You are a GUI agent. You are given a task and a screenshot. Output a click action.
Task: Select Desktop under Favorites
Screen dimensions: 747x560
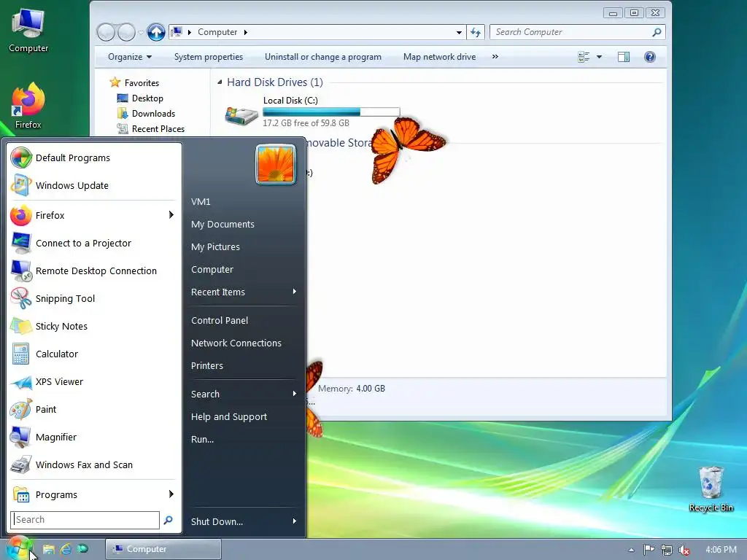140,98
